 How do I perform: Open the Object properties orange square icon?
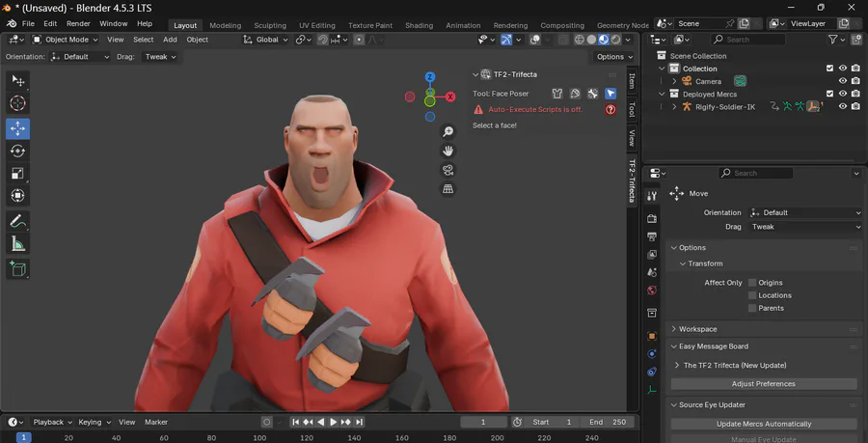[652, 336]
